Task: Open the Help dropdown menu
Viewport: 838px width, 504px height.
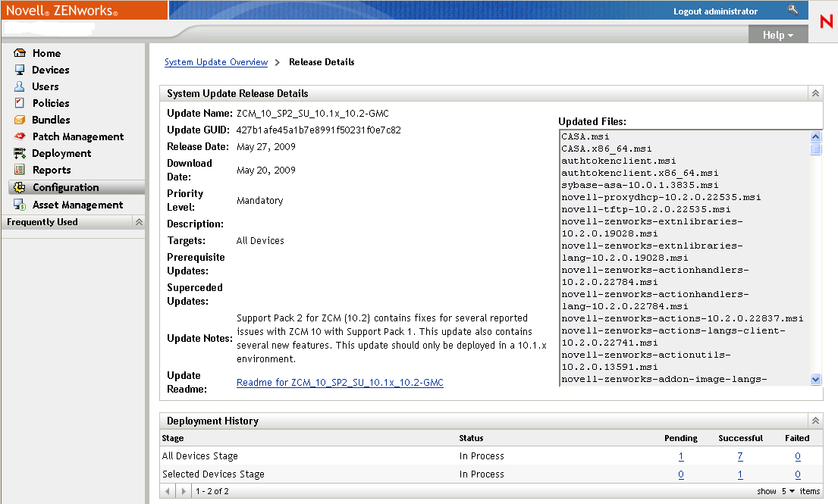Action: tap(777, 35)
